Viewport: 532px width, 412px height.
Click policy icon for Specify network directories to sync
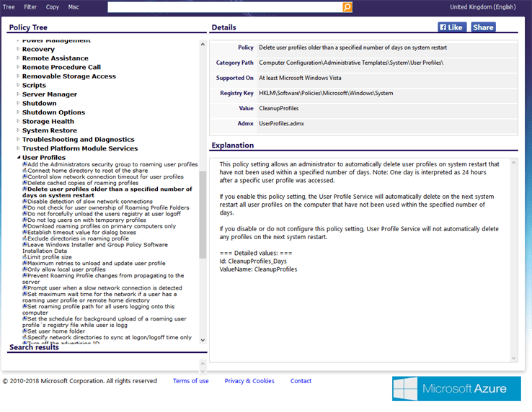25,337
